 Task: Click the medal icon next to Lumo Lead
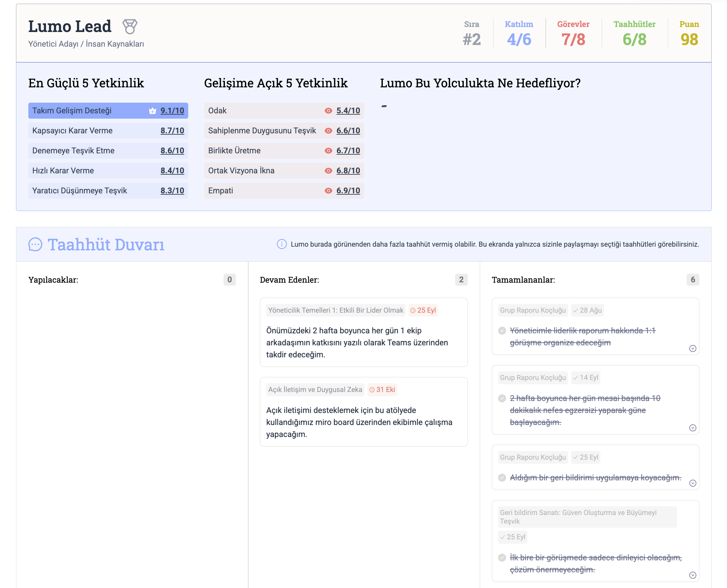(x=130, y=26)
